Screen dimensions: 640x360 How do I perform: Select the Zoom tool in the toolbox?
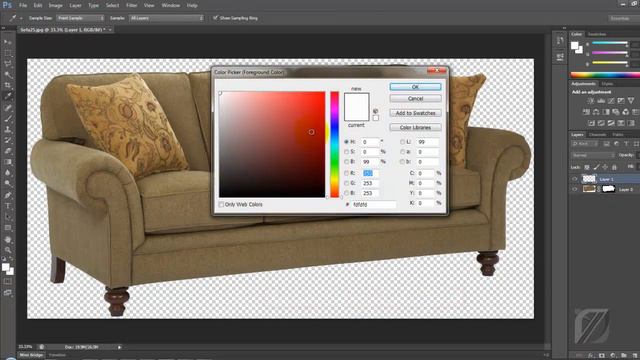[8, 250]
